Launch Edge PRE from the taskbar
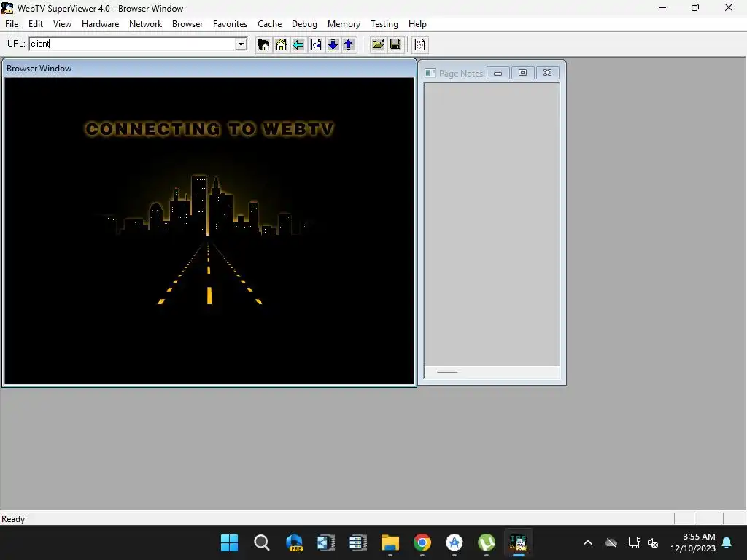This screenshot has width=747, height=560. 294,542
